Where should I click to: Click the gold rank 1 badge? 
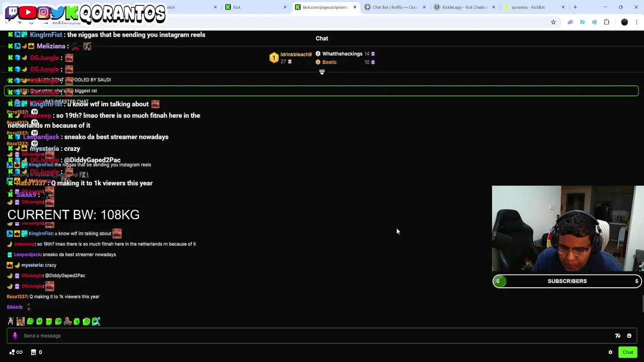tap(274, 58)
